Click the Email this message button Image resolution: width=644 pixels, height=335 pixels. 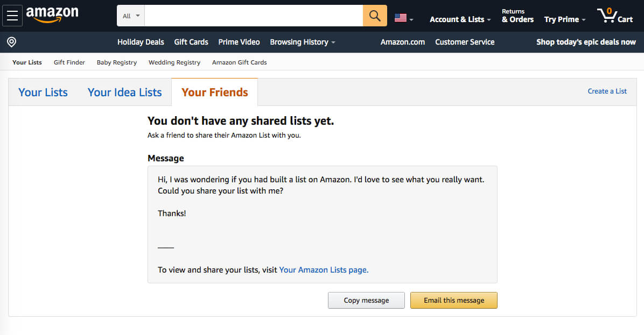453,300
